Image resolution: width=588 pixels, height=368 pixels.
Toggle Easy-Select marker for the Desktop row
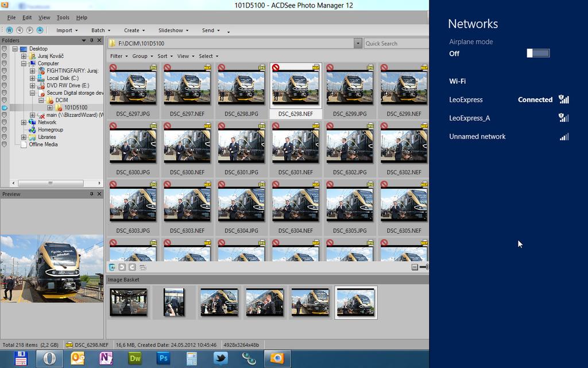pyautogui.click(x=4, y=49)
